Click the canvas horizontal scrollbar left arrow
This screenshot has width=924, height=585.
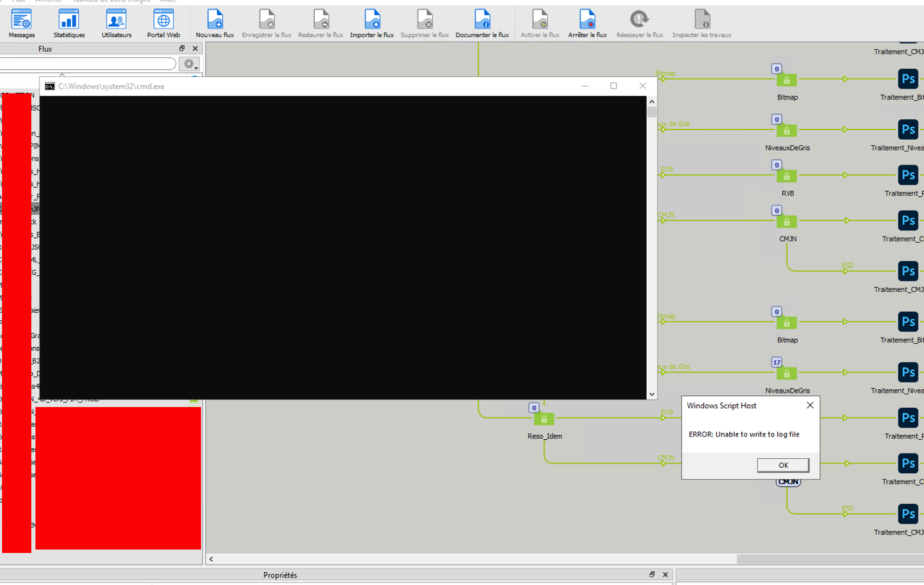coord(211,559)
